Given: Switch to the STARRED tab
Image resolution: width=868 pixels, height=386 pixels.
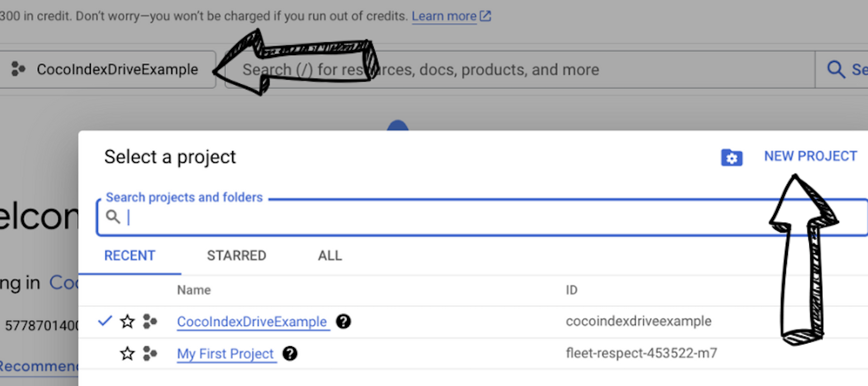Looking at the screenshot, I should (x=236, y=255).
